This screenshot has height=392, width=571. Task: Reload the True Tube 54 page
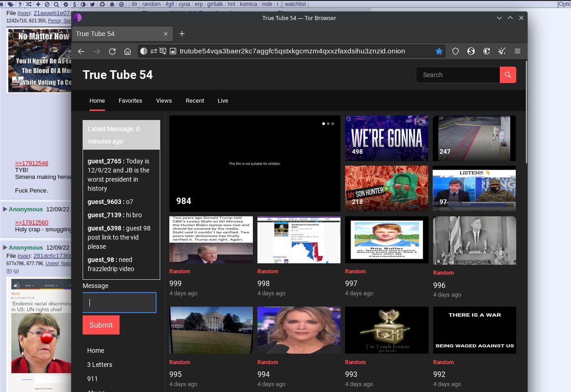point(112,51)
